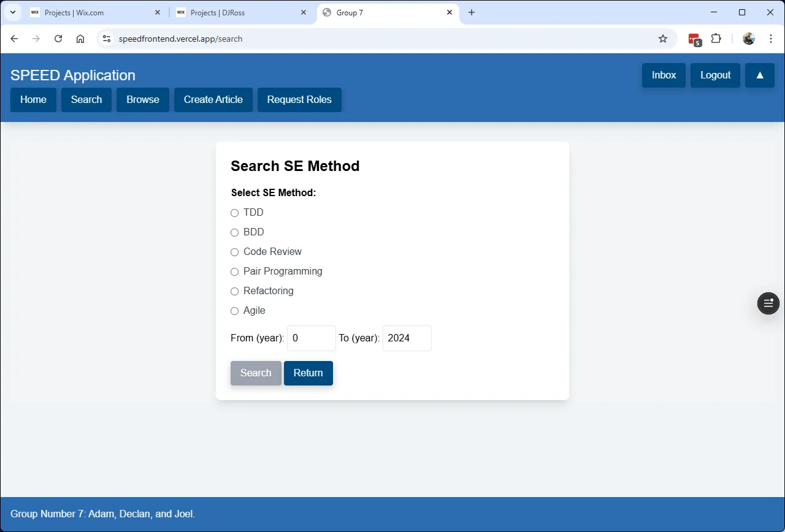Click the Logout button
Image resolution: width=785 pixels, height=532 pixels.
click(715, 75)
